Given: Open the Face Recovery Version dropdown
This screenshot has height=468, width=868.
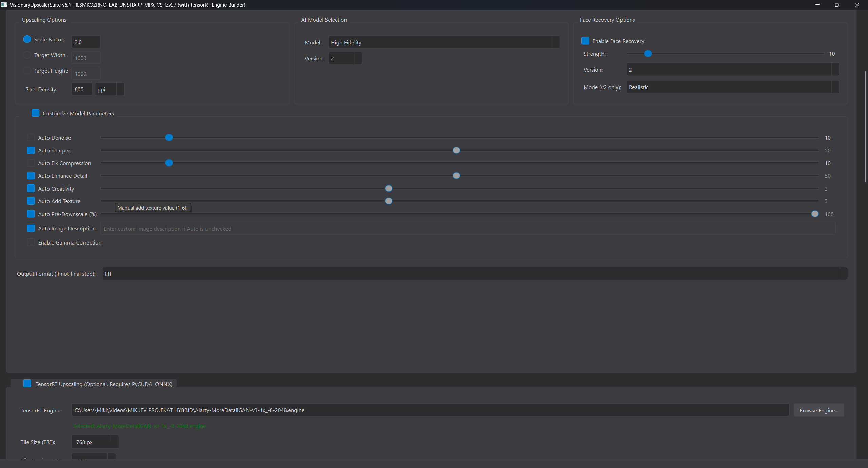Looking at the screenshot, I should pyautogui.click(x=733, y=70).
